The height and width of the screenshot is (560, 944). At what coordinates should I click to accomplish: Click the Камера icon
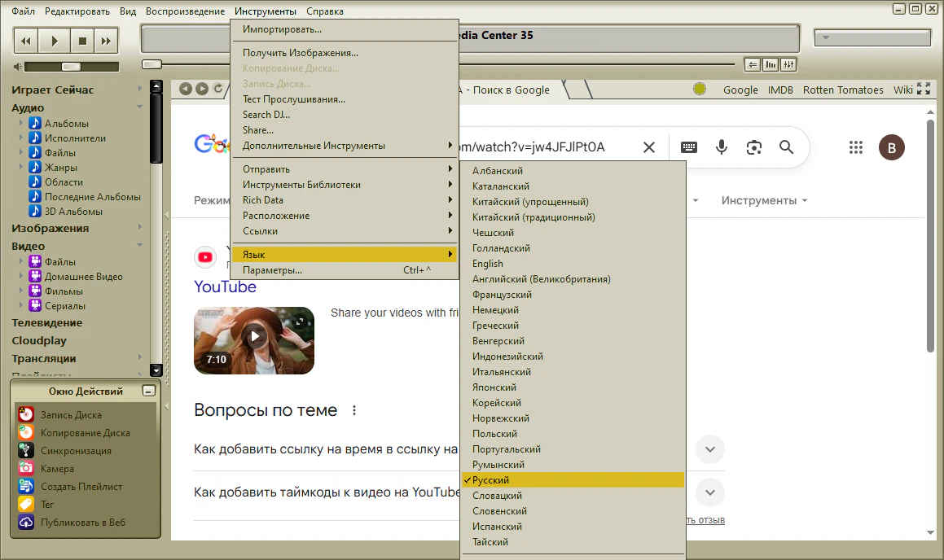26,468
